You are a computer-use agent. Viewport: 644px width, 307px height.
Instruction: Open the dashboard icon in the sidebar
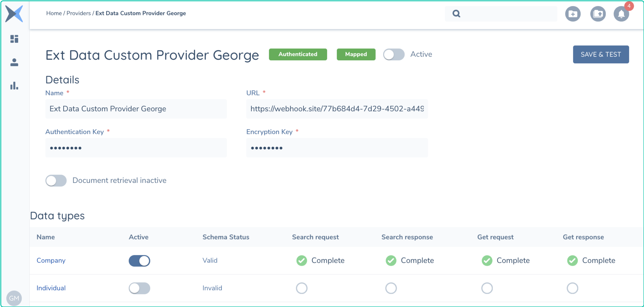coord(14,39)
